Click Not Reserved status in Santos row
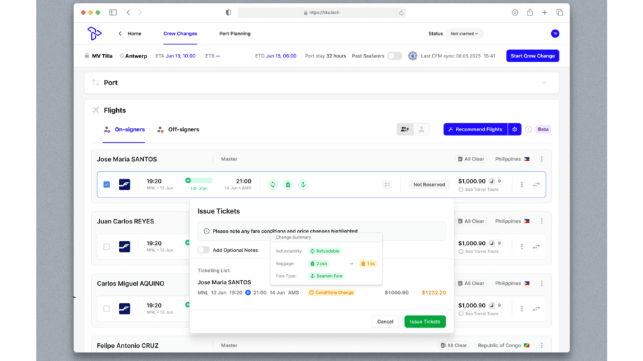The width and height of the screenshot is (643, 361). click(x=429, y=185)
